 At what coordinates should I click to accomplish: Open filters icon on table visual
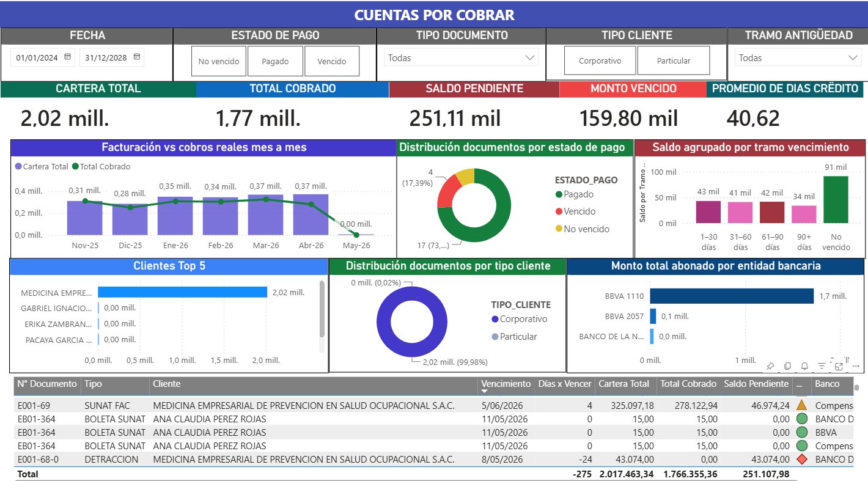coord(822,366)
